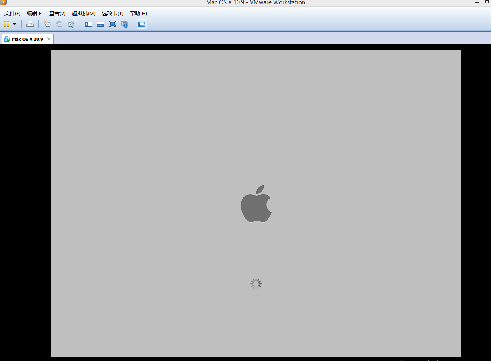Open the File (F) menu

click(12, 14)
